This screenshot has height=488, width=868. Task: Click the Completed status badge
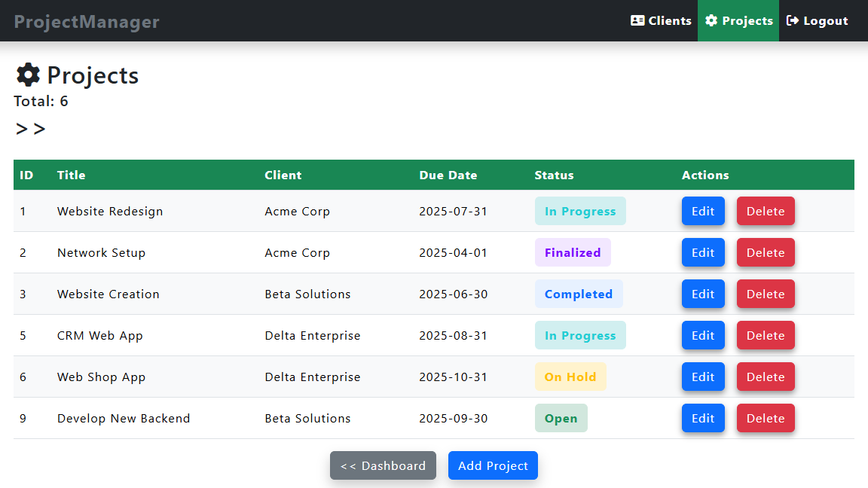(579, 294)
